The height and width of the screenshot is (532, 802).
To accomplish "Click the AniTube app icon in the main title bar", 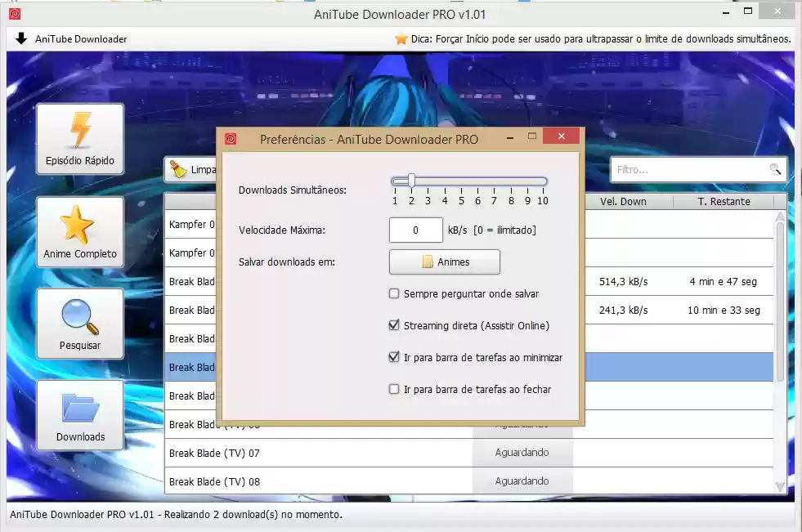I will 15,14.
